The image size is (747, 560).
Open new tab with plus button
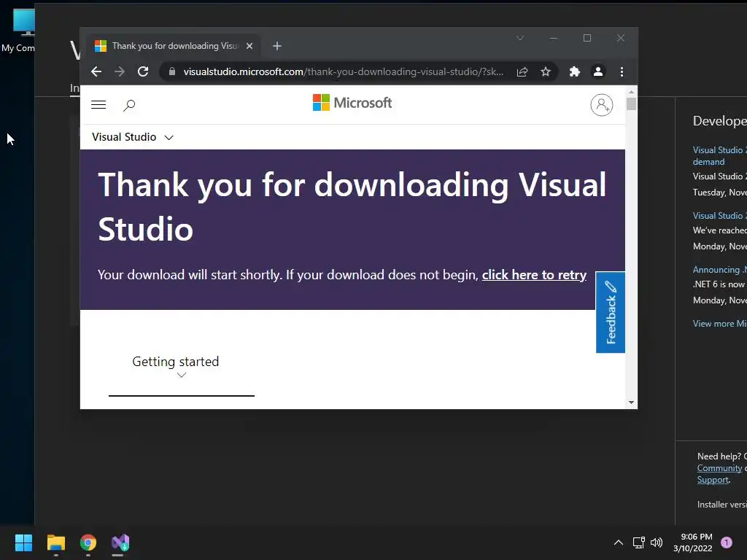(276, 46)
